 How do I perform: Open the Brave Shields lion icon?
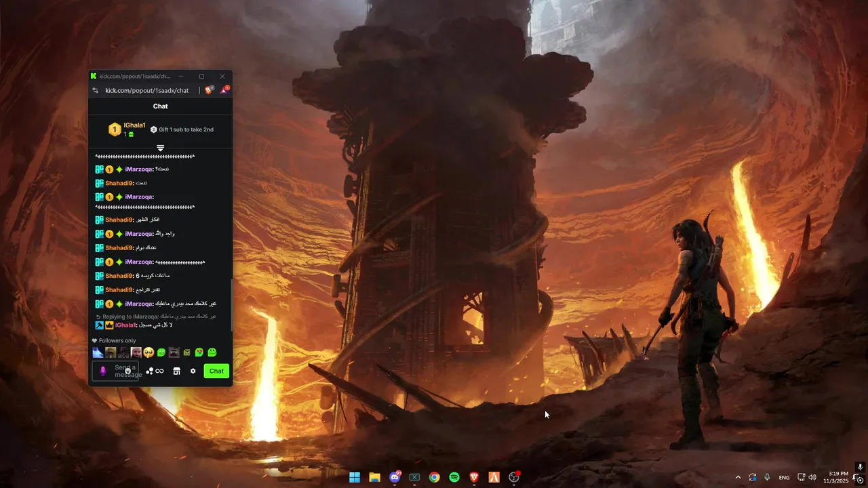click(x=209, y=90)
